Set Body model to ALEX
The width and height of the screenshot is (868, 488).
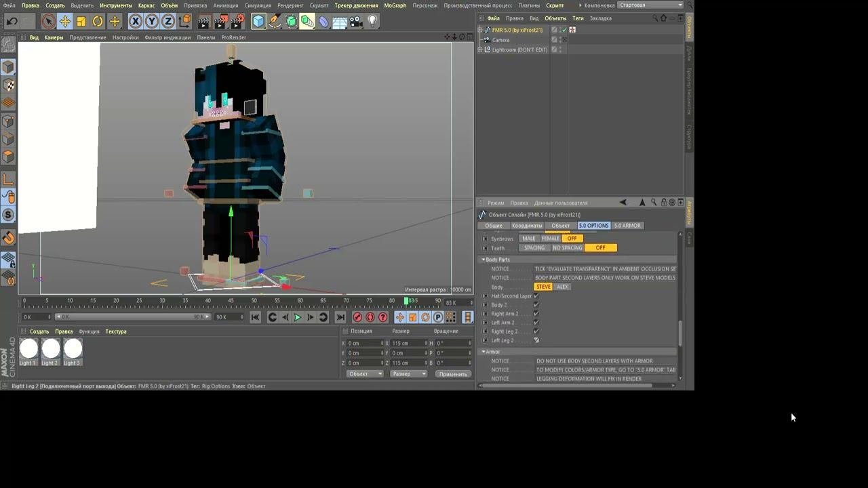coord(562,287)
